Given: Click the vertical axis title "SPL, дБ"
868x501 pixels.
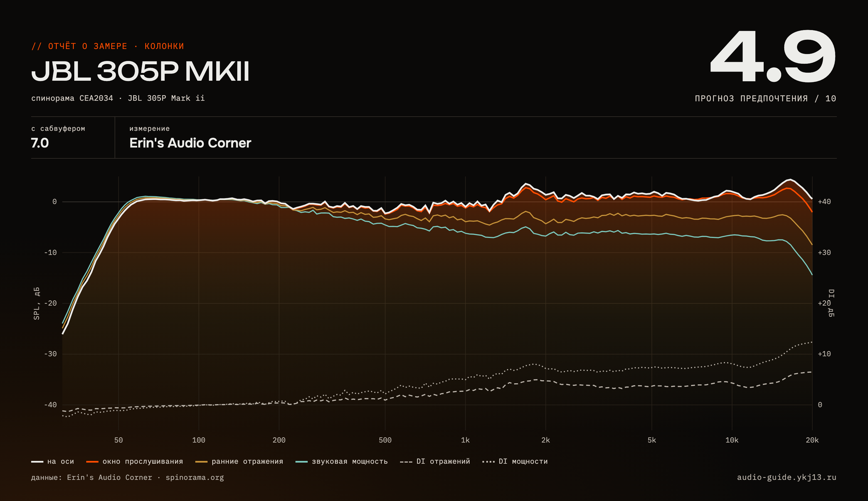Looking at the screenshot, I should (36, 303).
